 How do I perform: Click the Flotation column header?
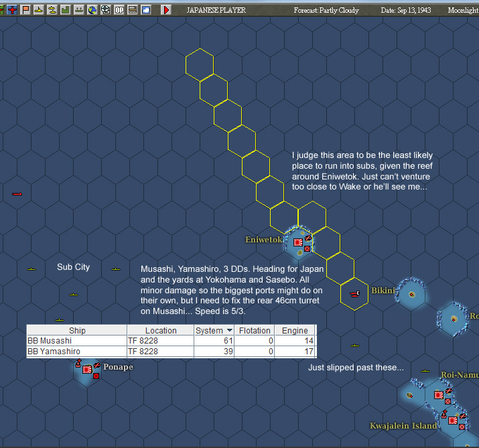255,330
